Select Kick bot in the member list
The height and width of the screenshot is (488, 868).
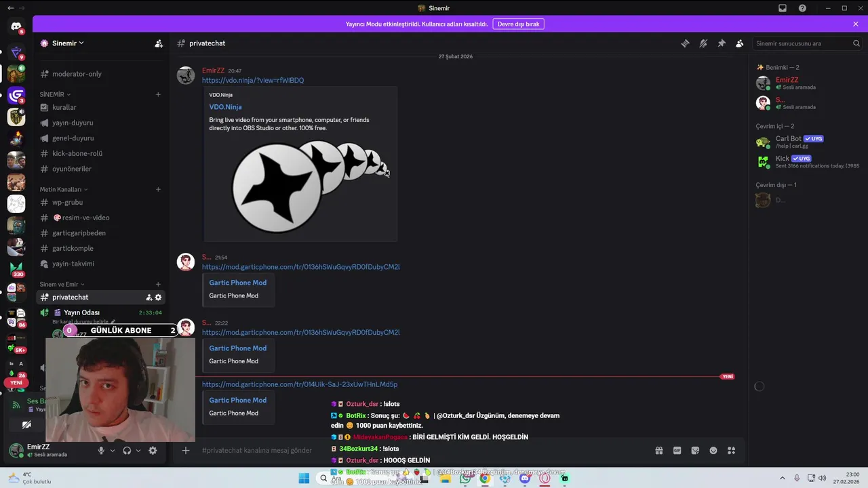pos(807,162)
